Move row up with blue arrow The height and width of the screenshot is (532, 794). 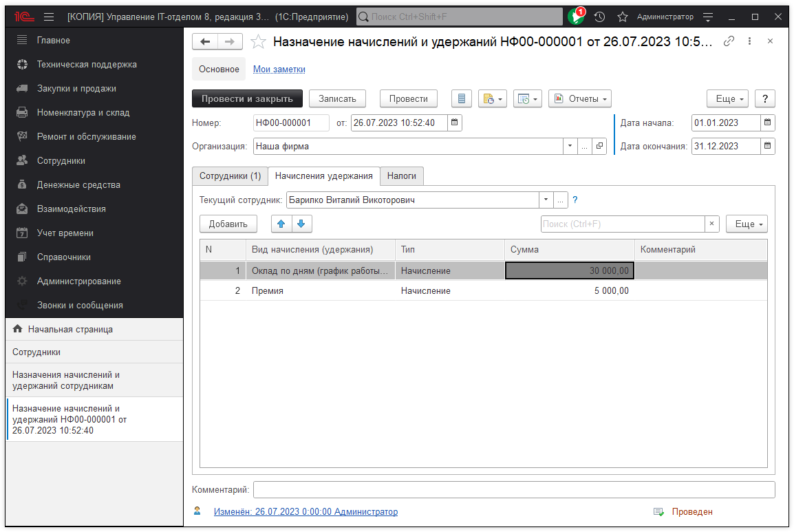click(x=281, y=224)
